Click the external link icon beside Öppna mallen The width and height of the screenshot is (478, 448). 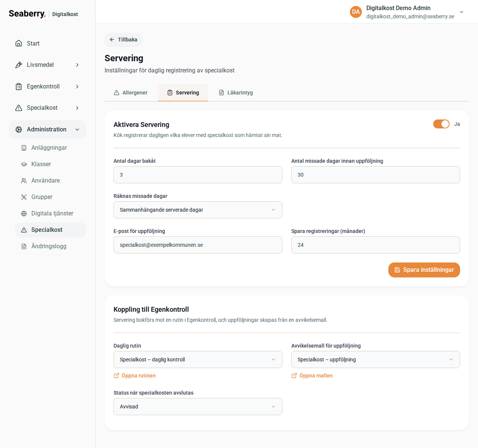pyautogui.click(x=294, y=376)
